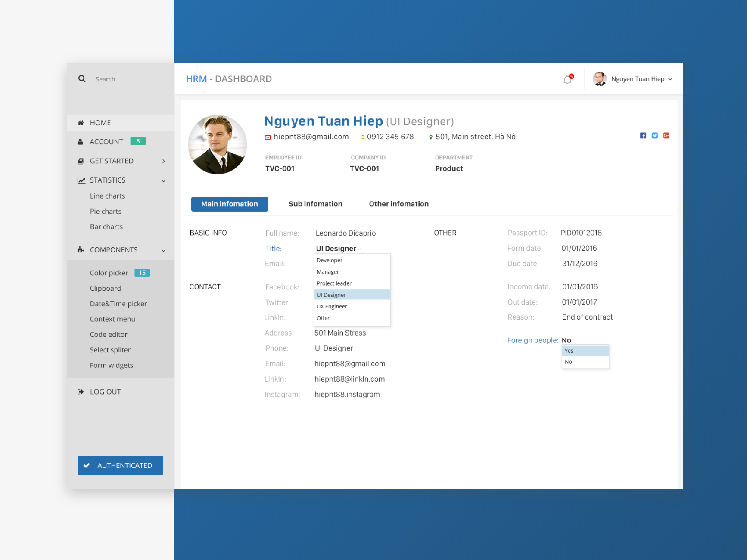Open the Other infomation tab
Image resolution: width=747 pixels, height=560 pixels.
click(x=398, y=204)
